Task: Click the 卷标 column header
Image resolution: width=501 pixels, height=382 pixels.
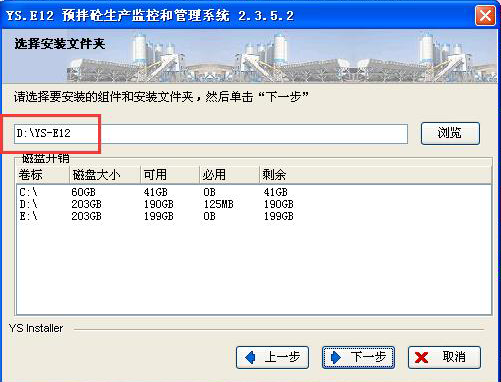Action: [x=43, y=175]
